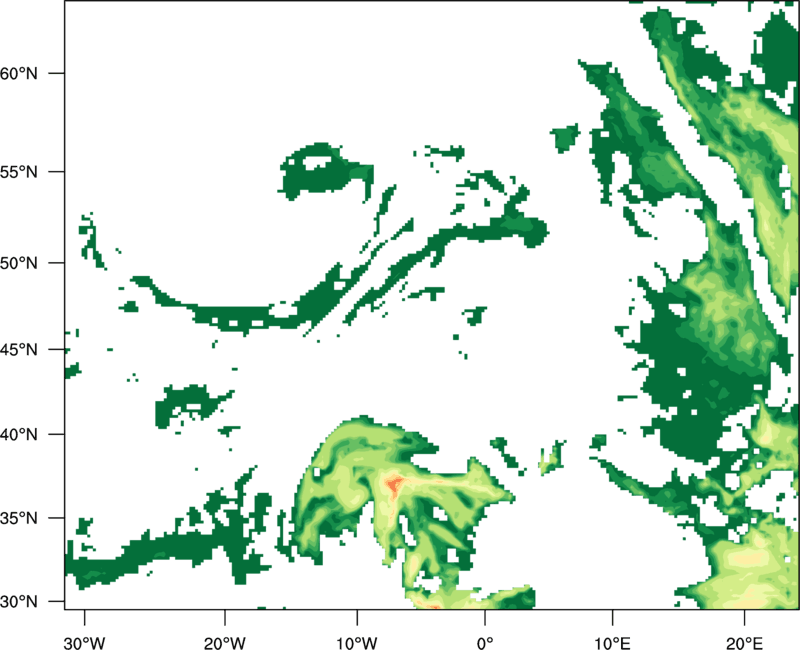Image resolution: width=800 pixels, height=650 pixels.
Task: Click the 45°N latitude label
Action: (x=18, y=350)
